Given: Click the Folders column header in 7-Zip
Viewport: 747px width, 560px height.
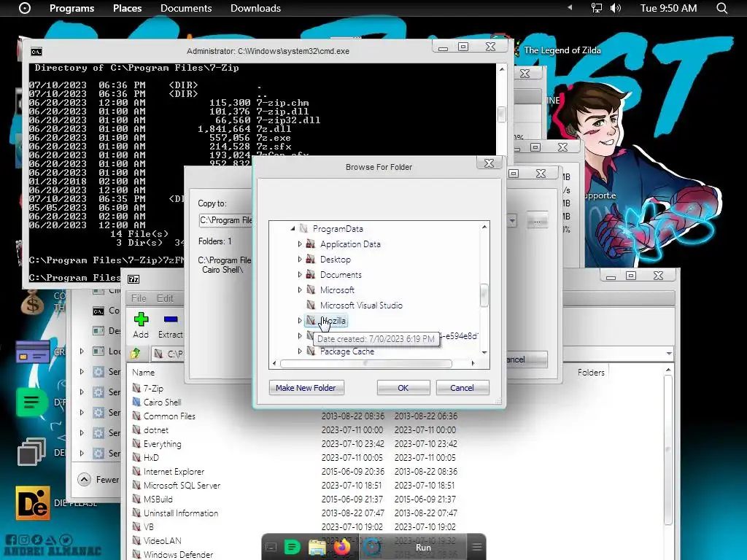Looking at the screenshot, I should pyautogui.click(x=591, y=373).
